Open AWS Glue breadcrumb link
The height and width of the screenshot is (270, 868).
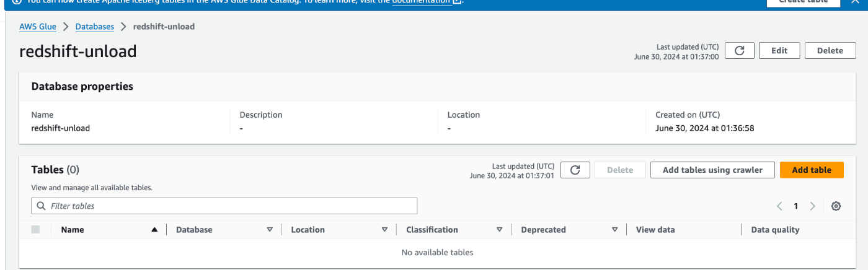click(38, 27)
